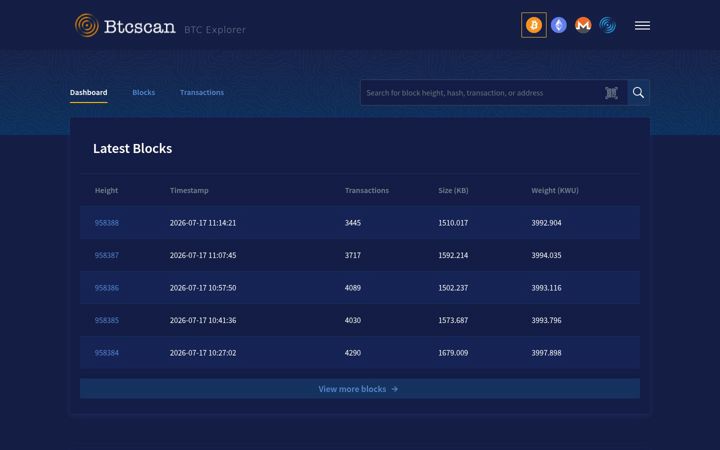Screen dimensions: 720x450
Task: Open block height 958386
Action: coord(107,288)
